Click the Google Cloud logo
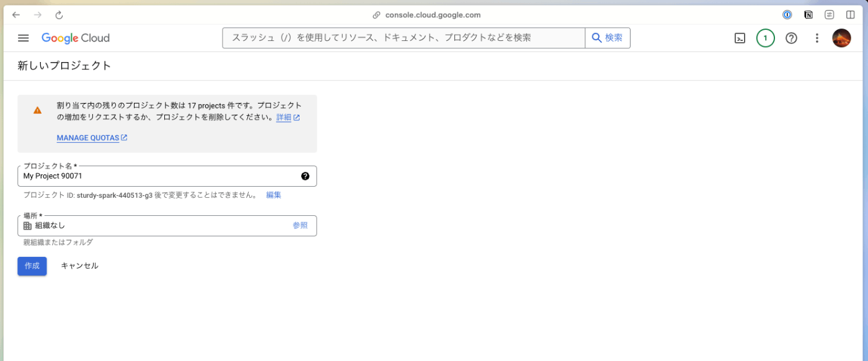Viewport: 868px width, 361px height. click(x=76, y=38)
